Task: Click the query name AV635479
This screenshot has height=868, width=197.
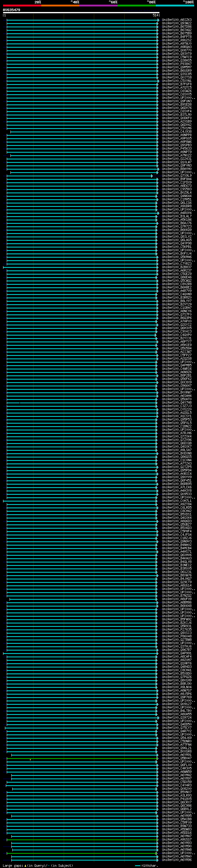Action: coord(11,10)
